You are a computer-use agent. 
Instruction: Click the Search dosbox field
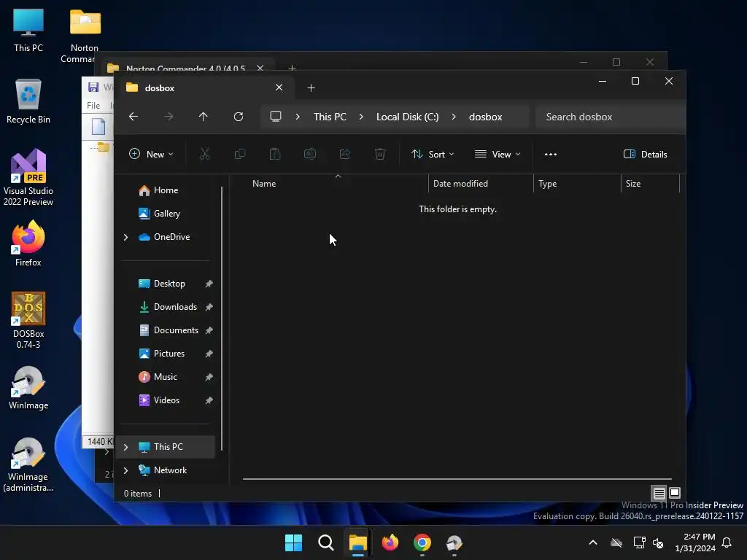(x=611, y=117)
